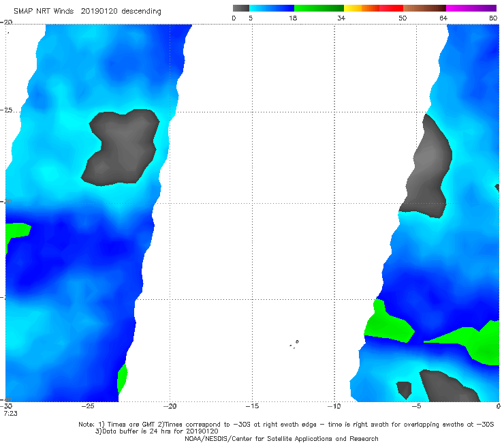This screenshot has height=443, width=504.
Task: Click the small green patch at left swath's bottom edge
Action: [122, 378]
